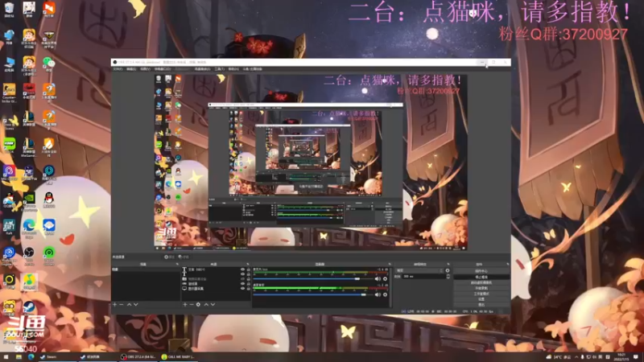This screenshot has height=362, width=644.
Task: Open the 停靠窗口(D) menu
Action: click(163, 69)
